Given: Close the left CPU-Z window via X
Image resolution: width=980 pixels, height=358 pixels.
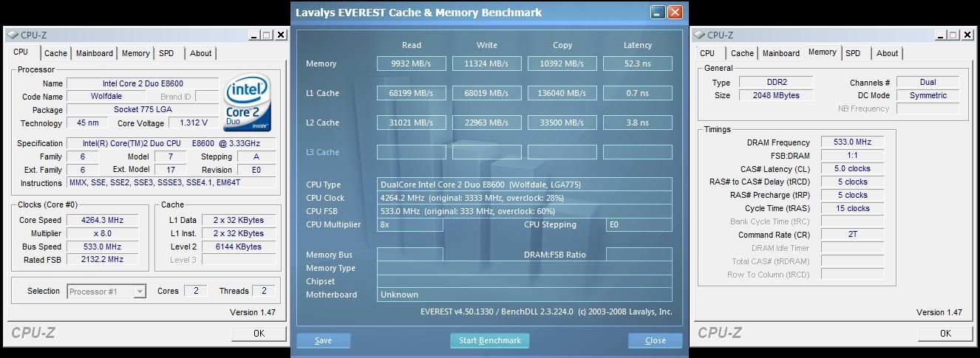Looking at the screenshot, I should 279,35.
